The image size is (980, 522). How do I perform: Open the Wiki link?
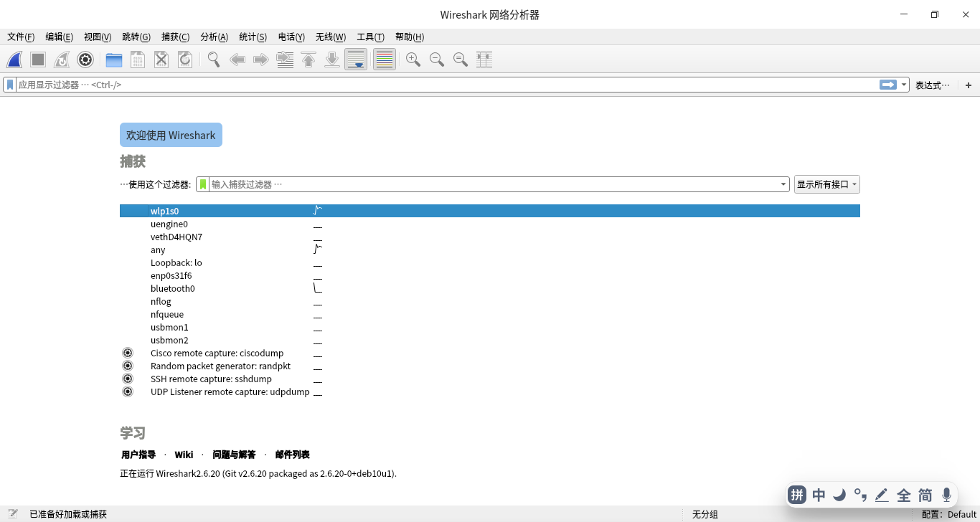tap(184, 455)
